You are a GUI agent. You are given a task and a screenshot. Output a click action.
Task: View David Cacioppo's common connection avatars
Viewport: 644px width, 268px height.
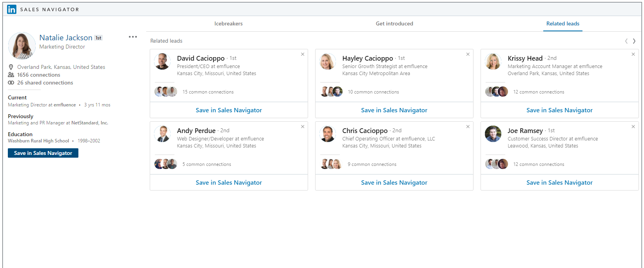pos(166,92)
